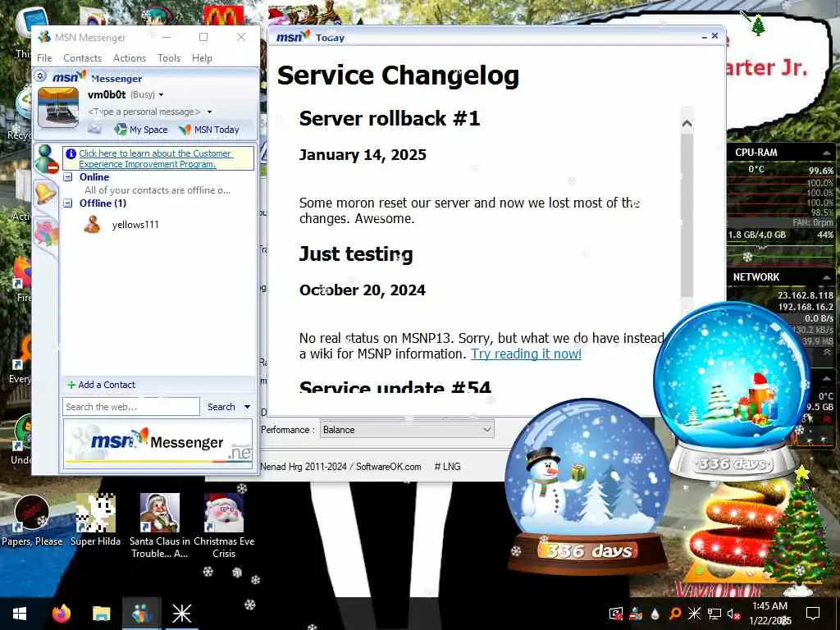This screenshot has width=840, height=630.
Task: Click the green plus Add a Contact icon
Action: pos(71,385)
